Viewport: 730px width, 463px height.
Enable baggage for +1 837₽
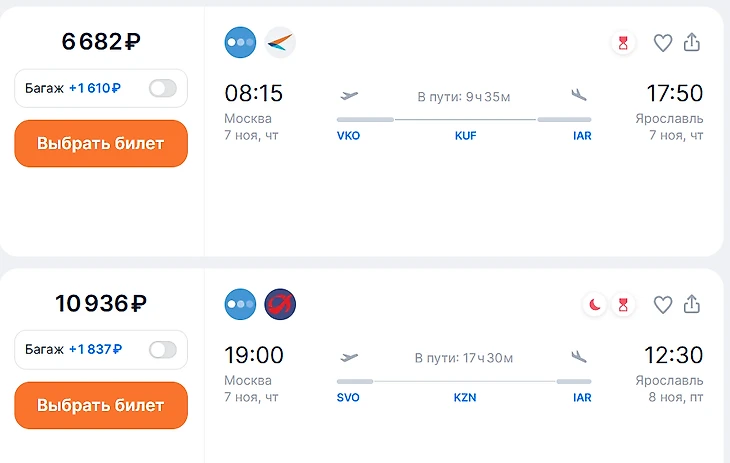point(162,350)
